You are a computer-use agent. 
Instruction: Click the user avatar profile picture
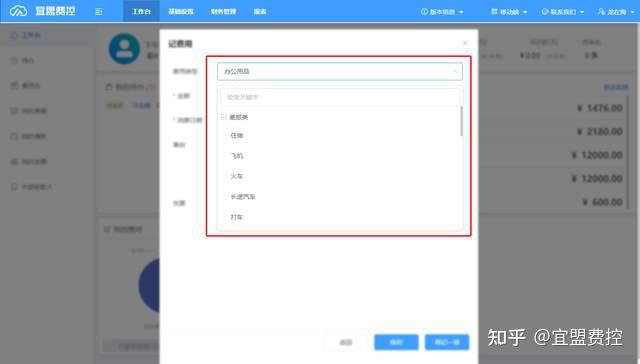[x=124, y=49]
